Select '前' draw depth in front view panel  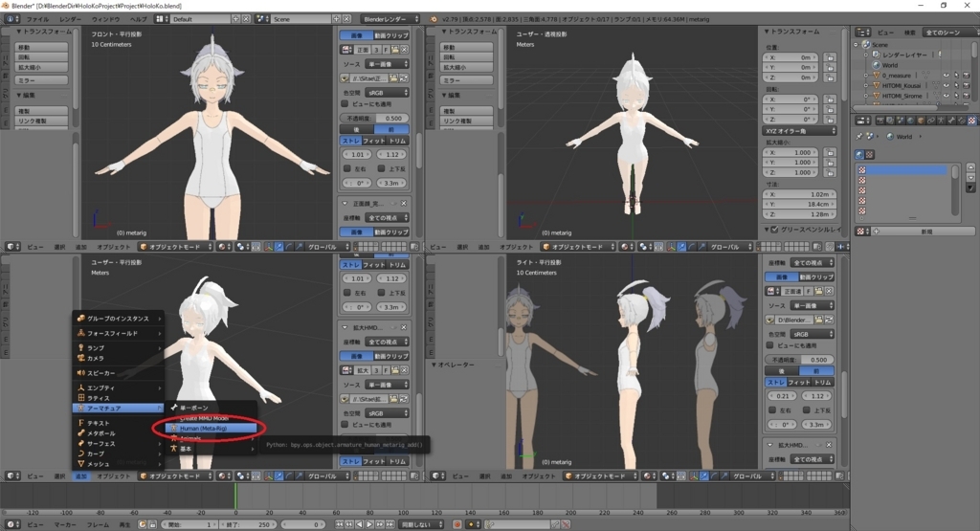[x=391, y=129]
